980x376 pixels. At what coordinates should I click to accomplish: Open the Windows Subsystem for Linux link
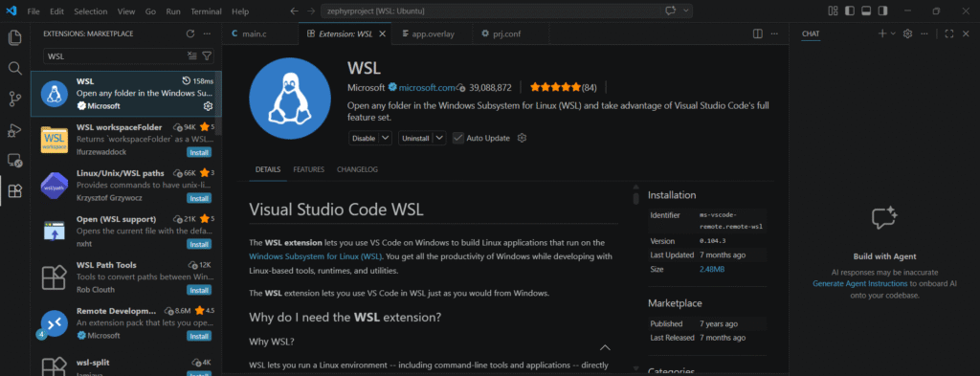[316, 256]
